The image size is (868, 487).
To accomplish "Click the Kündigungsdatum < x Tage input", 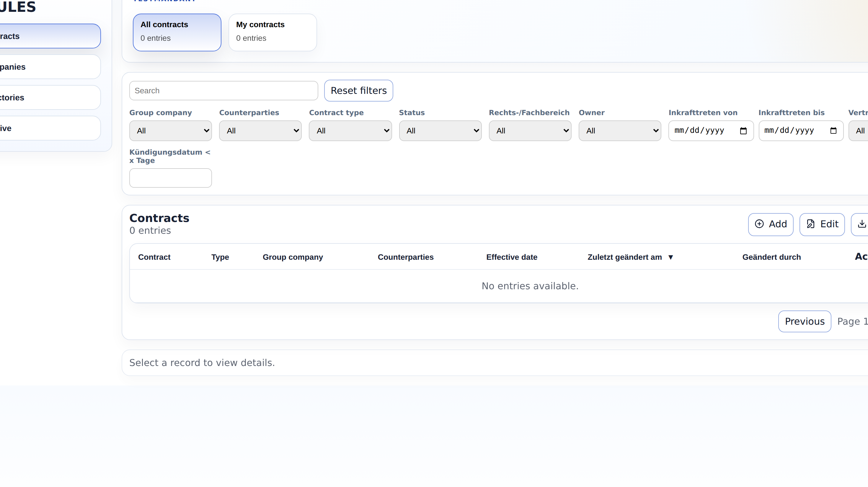I will (x=171, y=178).
